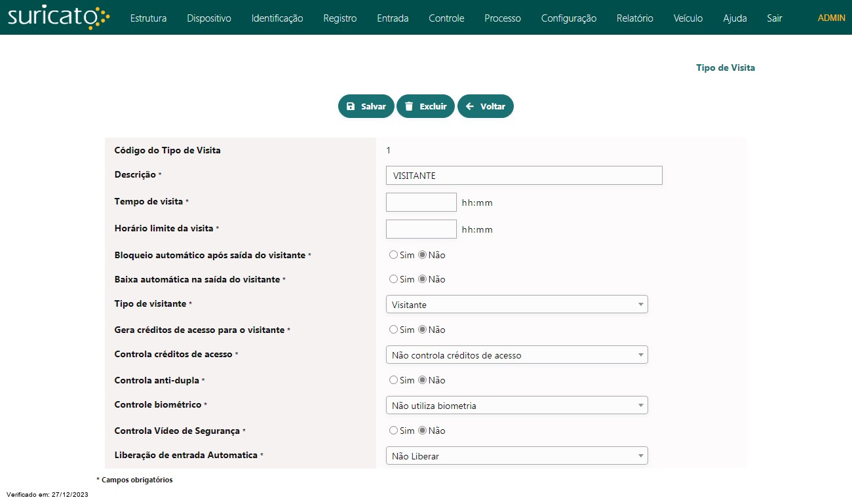Viewport: 852px width, 504px height.
Task: Click the left arrow icon on Voltar
Action: 470,106
